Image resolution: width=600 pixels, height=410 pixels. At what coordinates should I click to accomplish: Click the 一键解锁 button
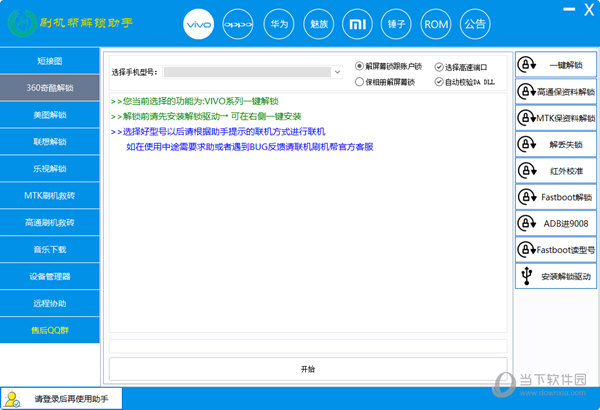555,65
